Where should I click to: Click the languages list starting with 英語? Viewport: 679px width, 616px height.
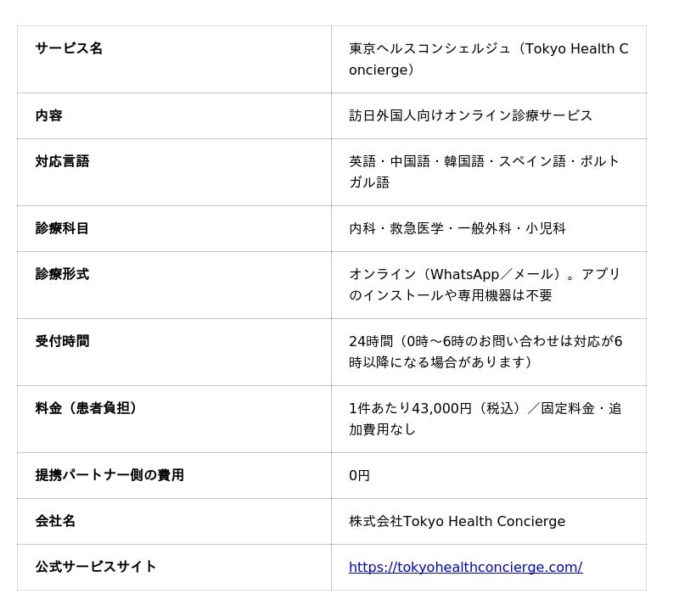[x=484, y=172]
